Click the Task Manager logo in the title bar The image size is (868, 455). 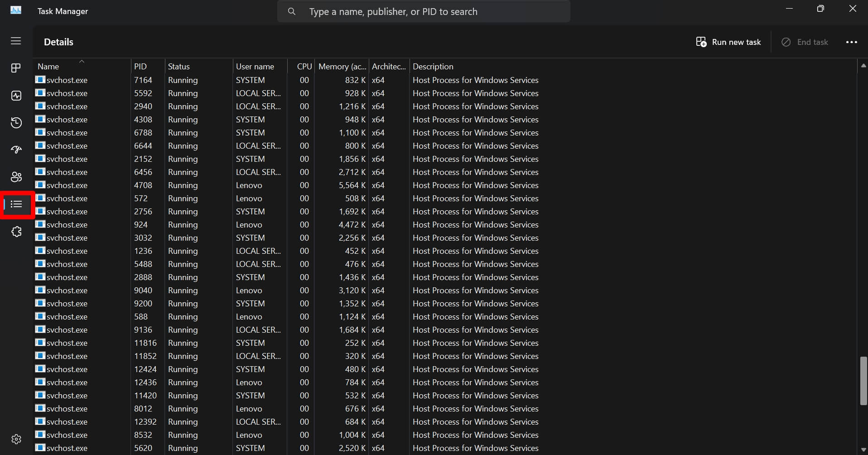coord(15,10)
